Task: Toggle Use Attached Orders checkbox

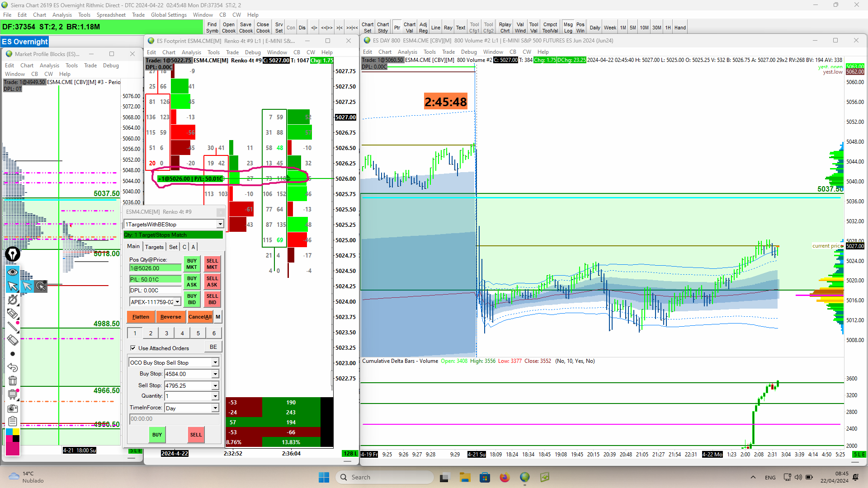Action: tap(133, 348)
